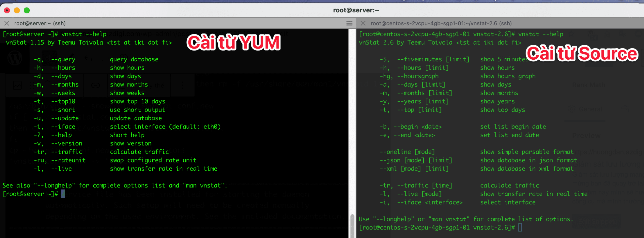
Task: Click the red window close button
Action: (x=7, y=10)
